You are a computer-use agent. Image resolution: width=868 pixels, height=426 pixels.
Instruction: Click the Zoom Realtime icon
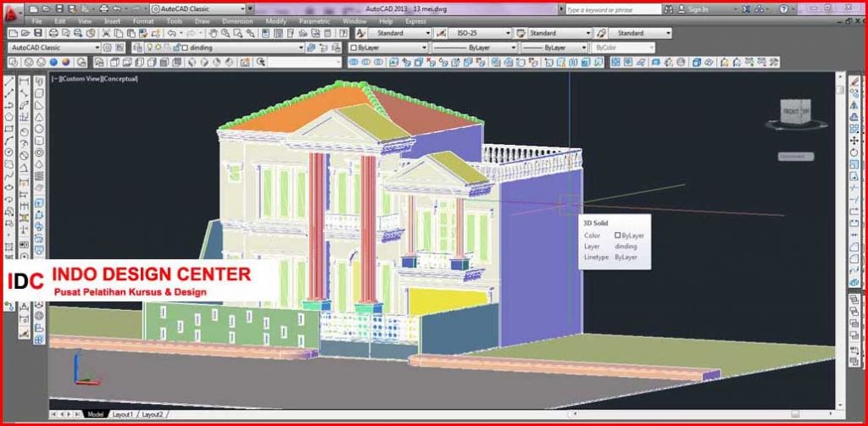[225, 33]
